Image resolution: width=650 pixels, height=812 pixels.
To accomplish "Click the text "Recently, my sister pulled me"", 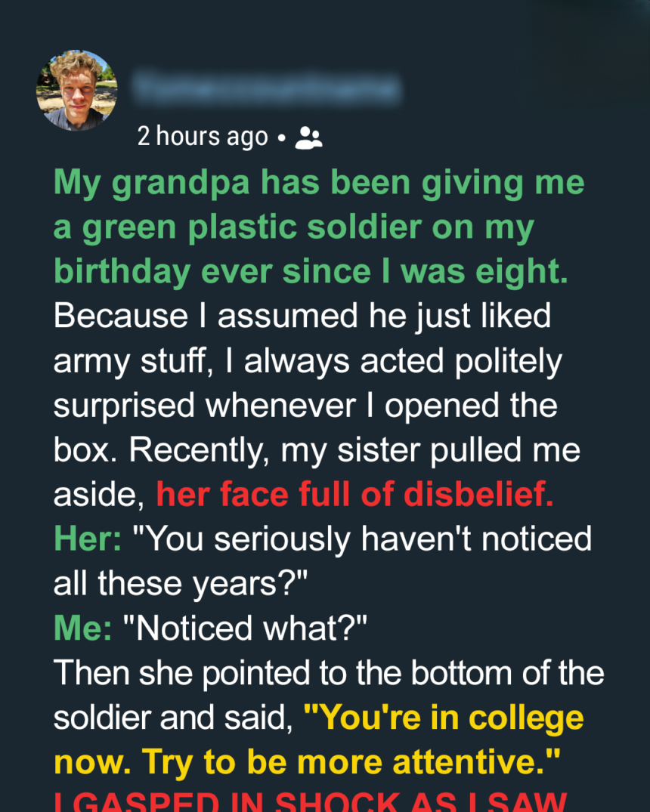I will pos(355,451).
